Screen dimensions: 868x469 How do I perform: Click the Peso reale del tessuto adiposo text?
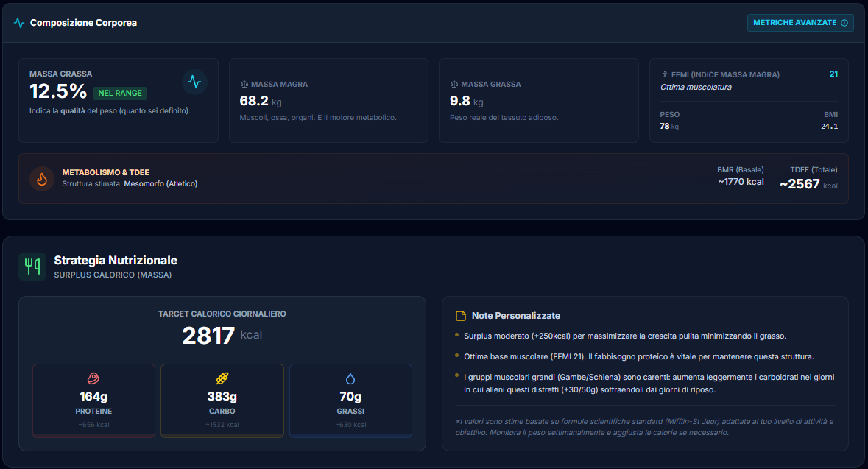tap(504, 117)
